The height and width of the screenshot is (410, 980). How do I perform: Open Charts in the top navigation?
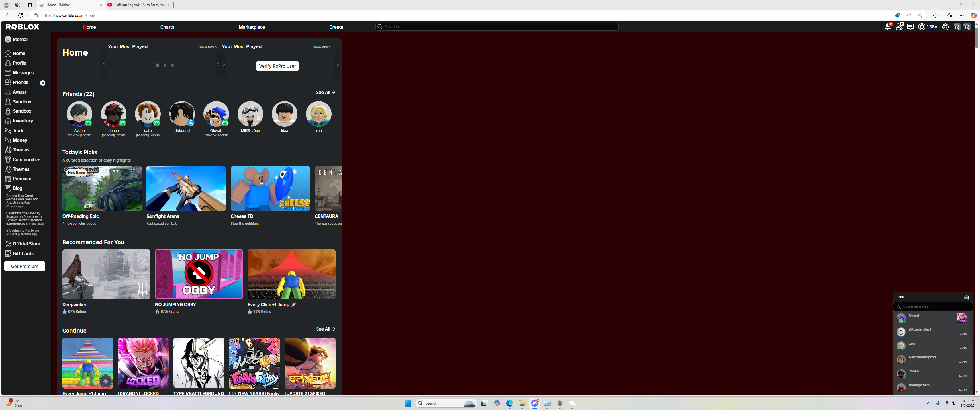[167, 27]
